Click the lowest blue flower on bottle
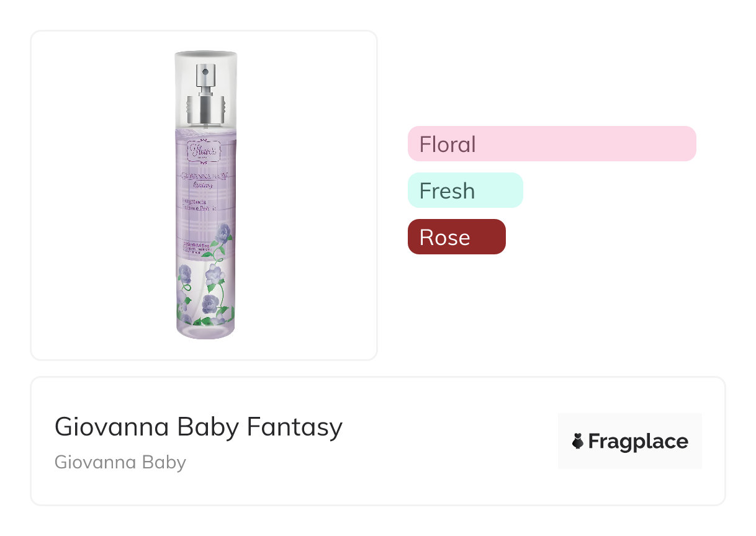The height and width of the screenshot is (536, 756). click(x=209, y=304)
